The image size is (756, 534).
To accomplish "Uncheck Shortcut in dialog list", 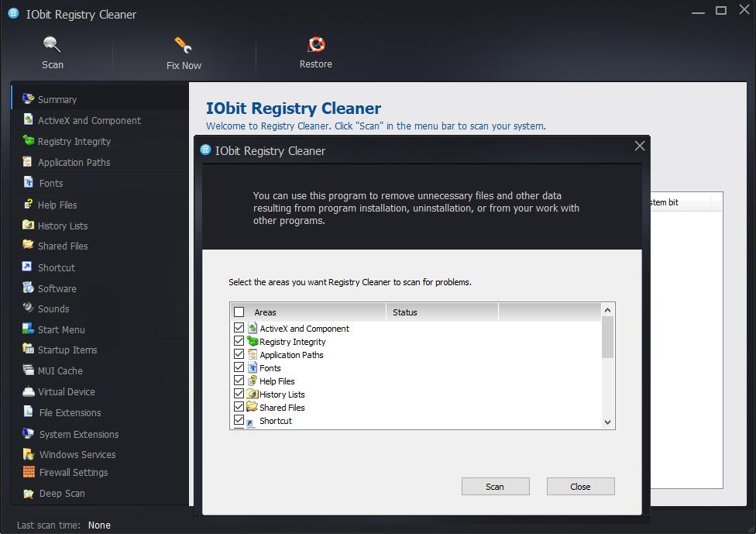I will 239,419.
